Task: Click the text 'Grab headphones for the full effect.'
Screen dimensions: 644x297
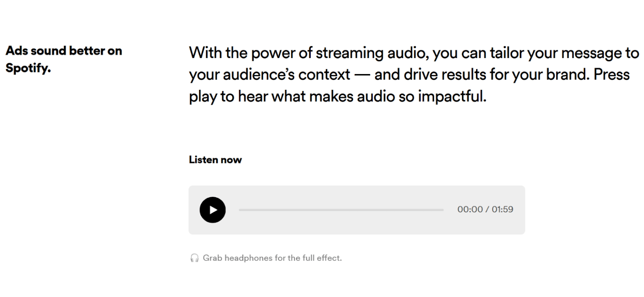Action: coord(273,258)
